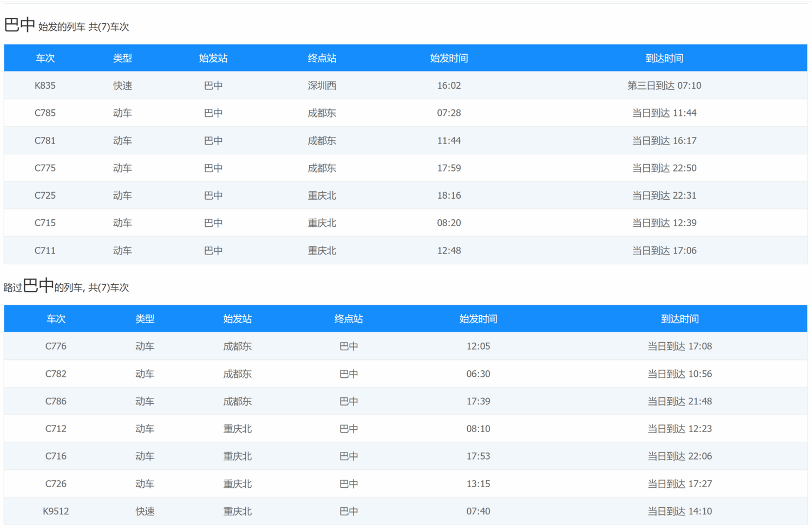The width and height of the screenshot is (812, 530).
Task: Open train C785 details
Action: (45, 113)
